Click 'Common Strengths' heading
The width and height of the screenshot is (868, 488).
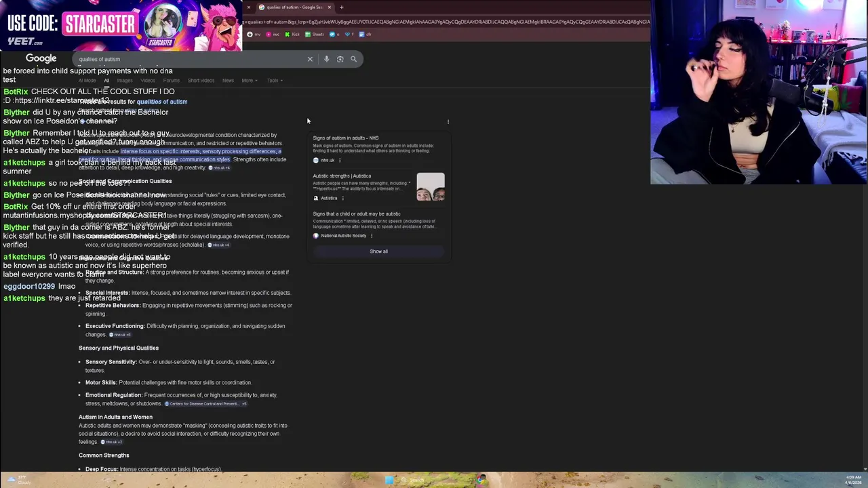pyautogui.click(x=104, y=455)
